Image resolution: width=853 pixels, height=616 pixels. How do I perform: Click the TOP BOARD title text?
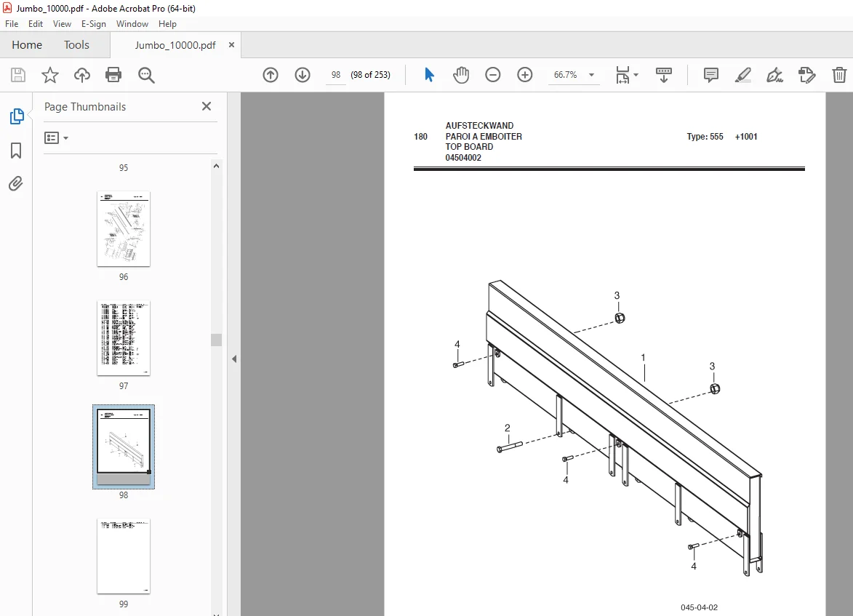[x=469, y=147]
